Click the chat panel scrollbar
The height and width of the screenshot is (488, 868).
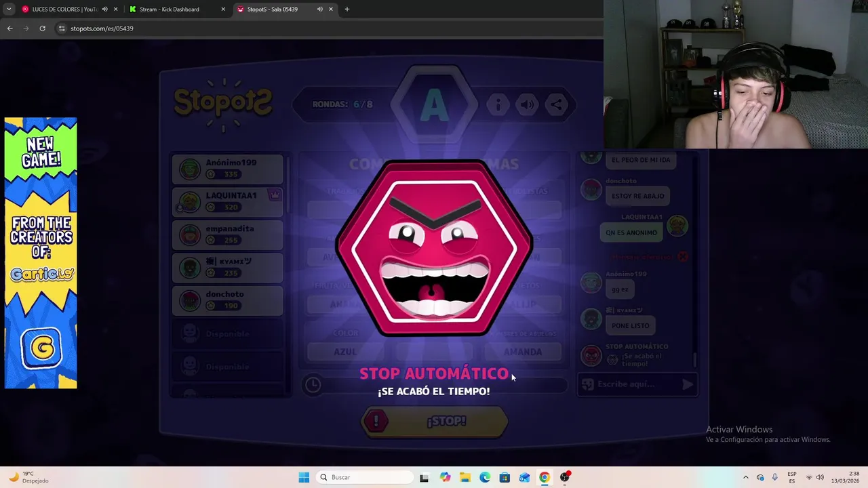point(694,361)
